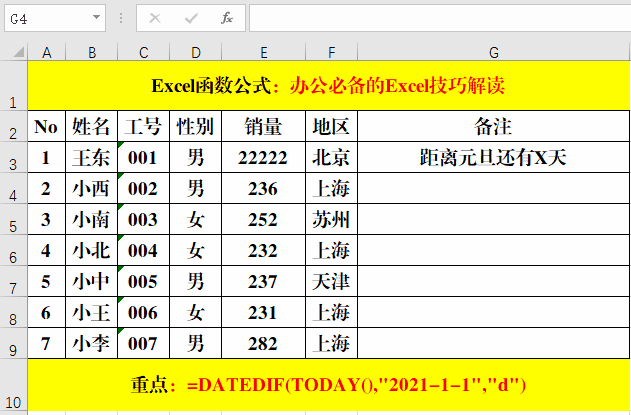Click the ID cell '003'
The width and height of the screenshot is (631, 415).
(144, 219)
